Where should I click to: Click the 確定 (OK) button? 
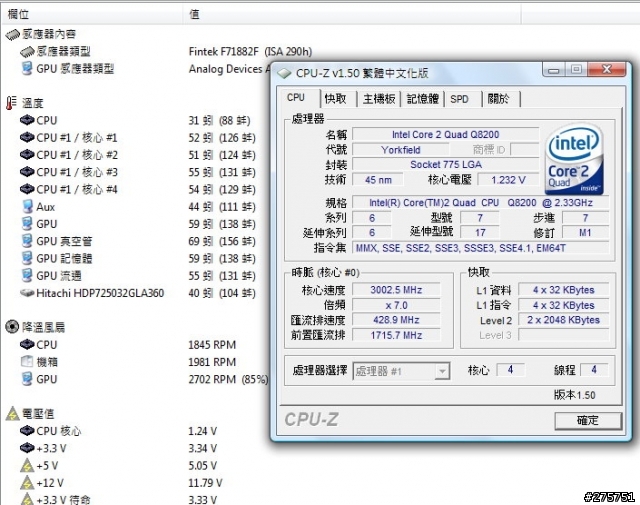[x=588, y=420]
